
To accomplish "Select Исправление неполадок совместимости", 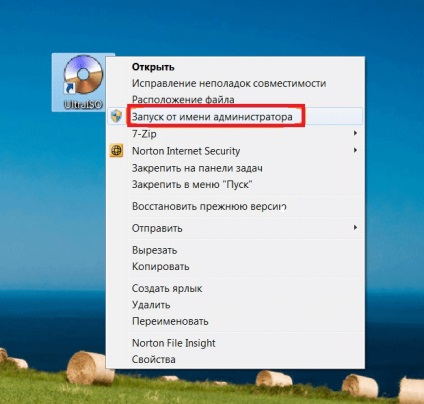I will (x=229, y=83).
